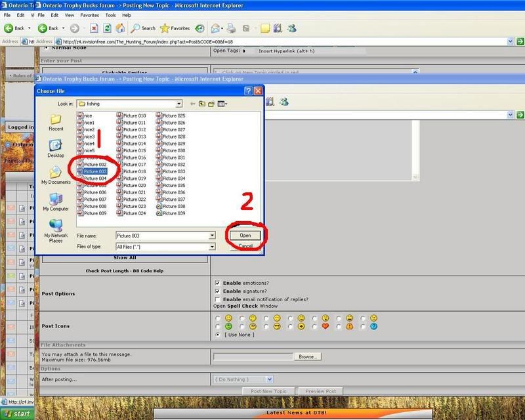Go to the Home page icon

[x=120, y=28]
